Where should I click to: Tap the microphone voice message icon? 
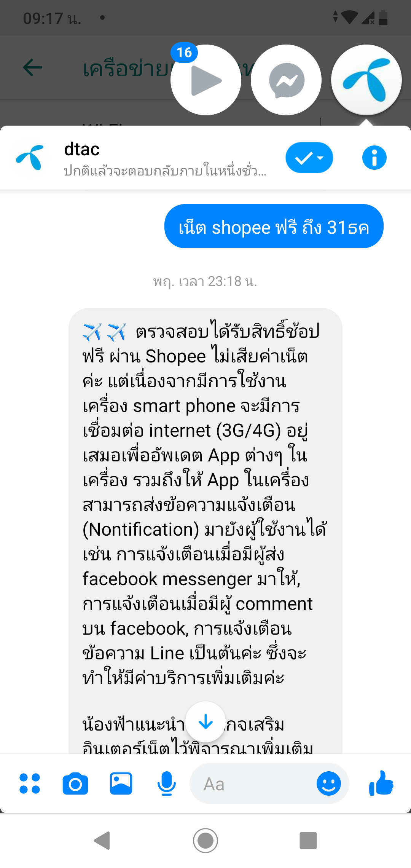(x=167, y=784)
